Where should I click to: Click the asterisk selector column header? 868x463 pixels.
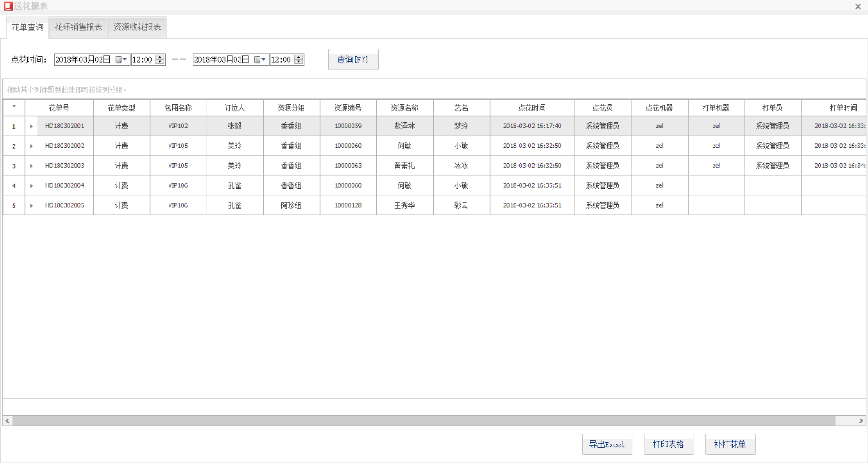coord(14,107)
